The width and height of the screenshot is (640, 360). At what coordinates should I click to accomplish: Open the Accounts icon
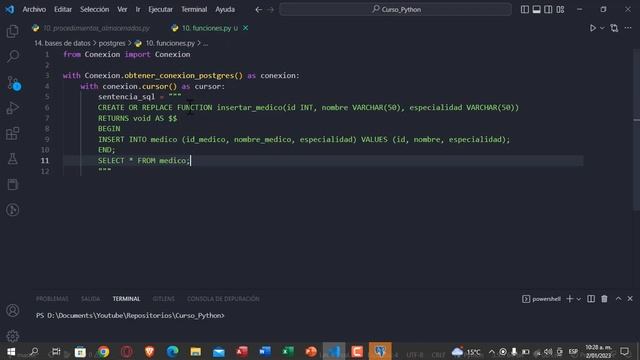(13, 311)
